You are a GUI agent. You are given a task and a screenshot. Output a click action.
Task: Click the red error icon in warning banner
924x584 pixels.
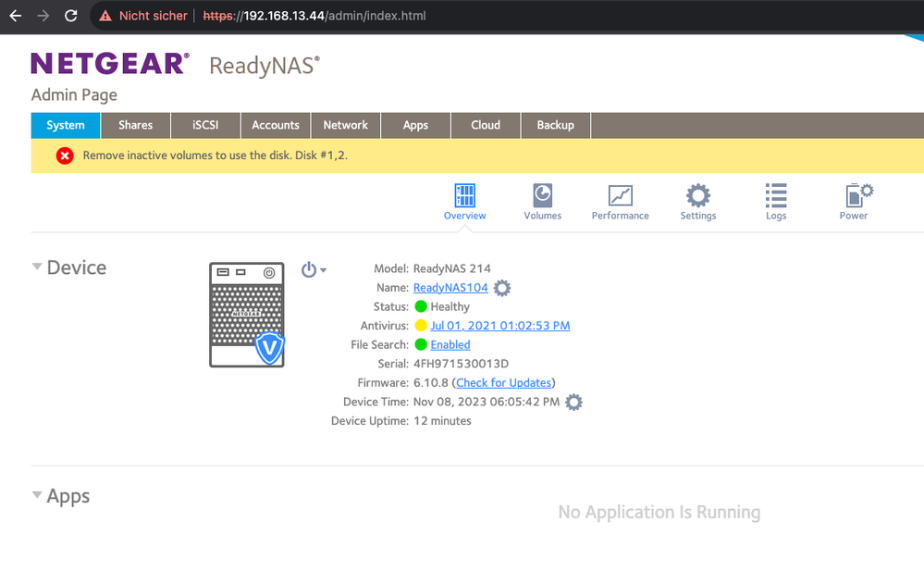[65, 155]
